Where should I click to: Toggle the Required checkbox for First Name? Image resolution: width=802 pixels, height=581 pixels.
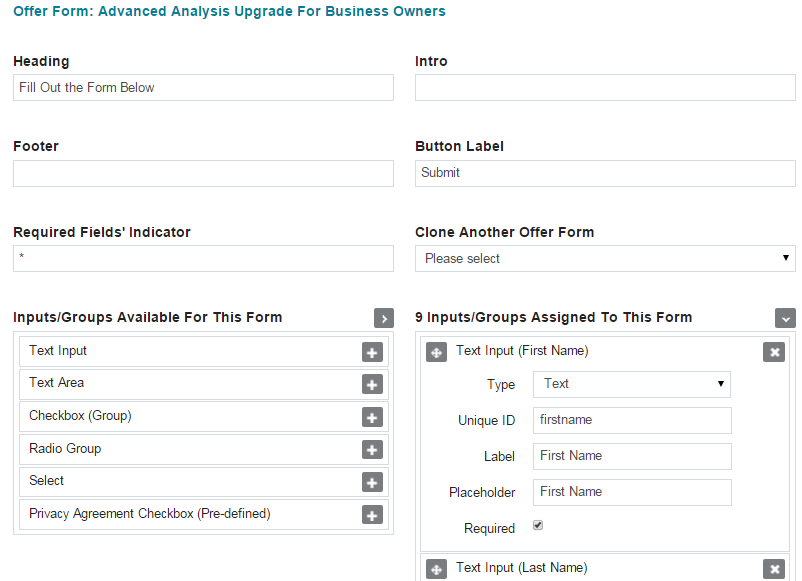coord(538,525)
